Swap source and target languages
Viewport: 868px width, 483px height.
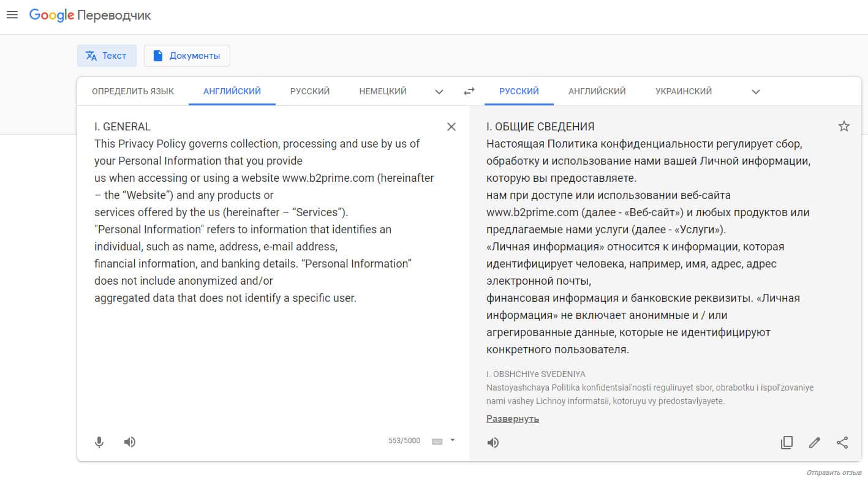[469, 91]
